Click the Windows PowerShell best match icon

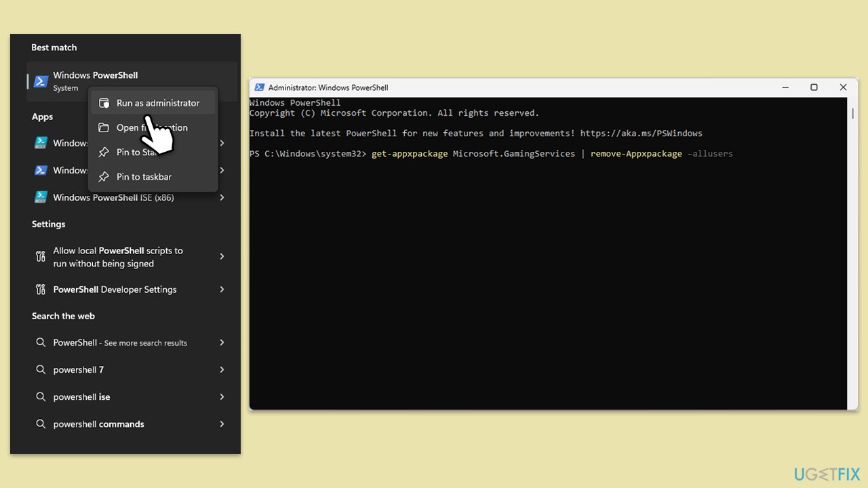(x=41, y=81)
